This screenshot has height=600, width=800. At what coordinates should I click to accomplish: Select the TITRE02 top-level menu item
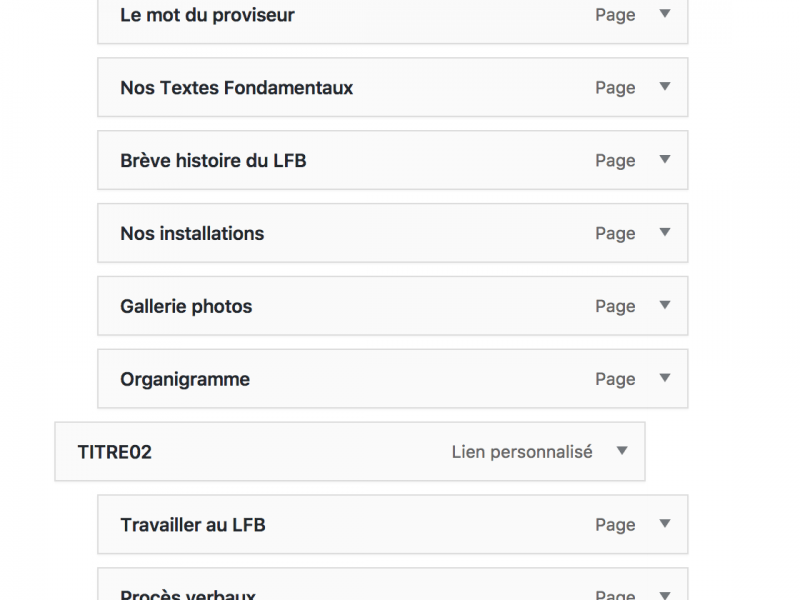(114, 452)
